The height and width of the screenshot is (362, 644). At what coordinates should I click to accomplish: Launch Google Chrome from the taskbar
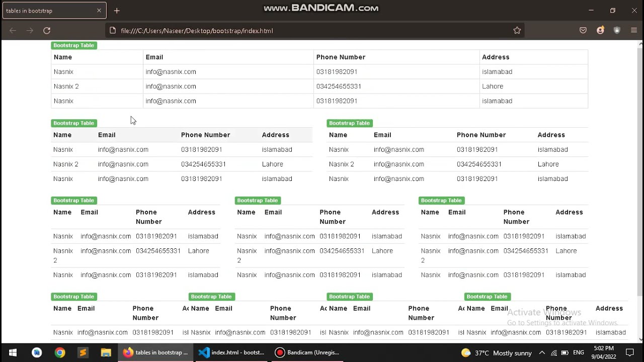click(x=60, y=352)
